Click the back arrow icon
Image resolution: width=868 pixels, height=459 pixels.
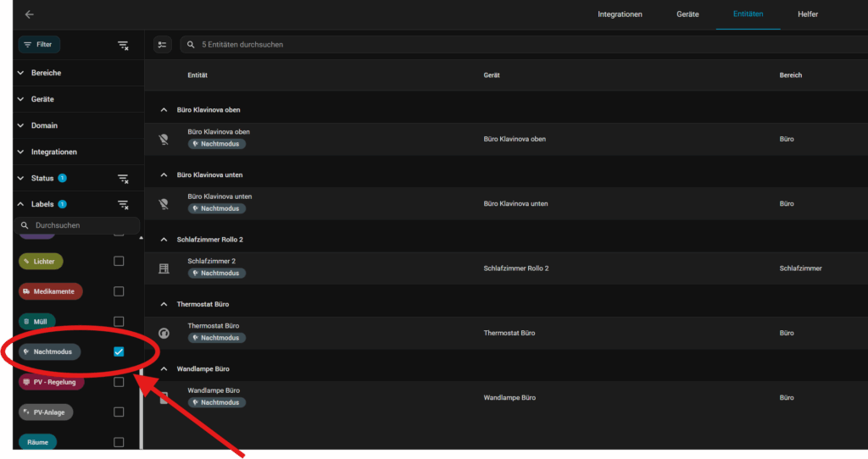click(x=30, y=14)
